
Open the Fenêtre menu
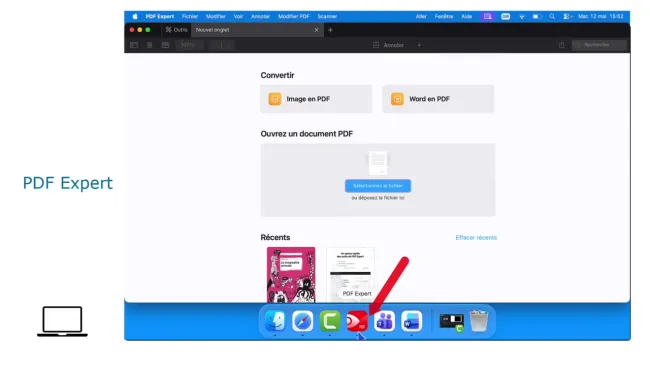tap(444, 17)
